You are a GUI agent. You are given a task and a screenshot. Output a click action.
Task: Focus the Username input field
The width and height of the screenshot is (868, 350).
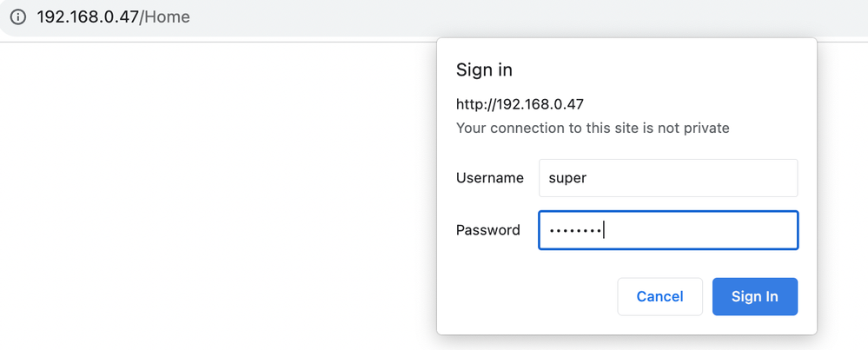667,178
